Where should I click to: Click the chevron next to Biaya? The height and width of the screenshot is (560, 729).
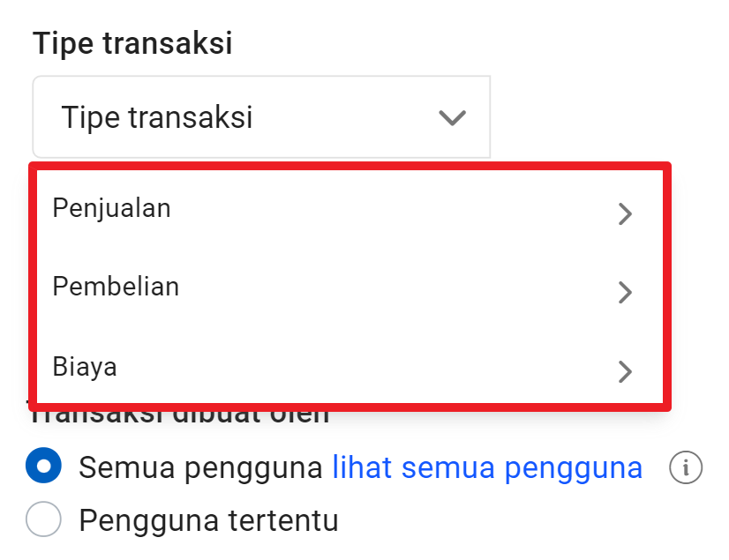click(x=626, y=372)
